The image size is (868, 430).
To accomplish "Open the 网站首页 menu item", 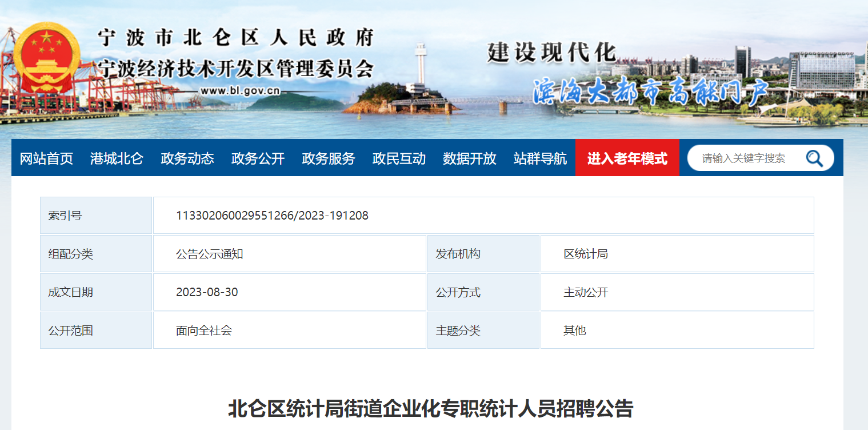I will click(x=46, y=158).
